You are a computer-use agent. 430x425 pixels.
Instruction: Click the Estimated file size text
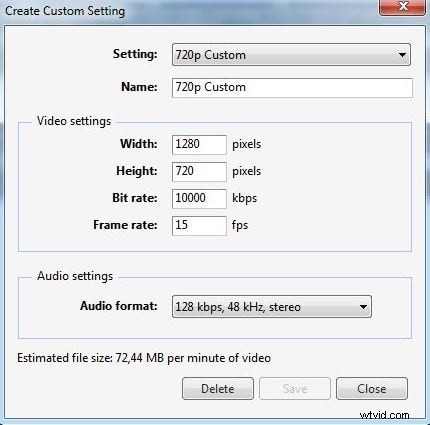[x=144, y=358]
